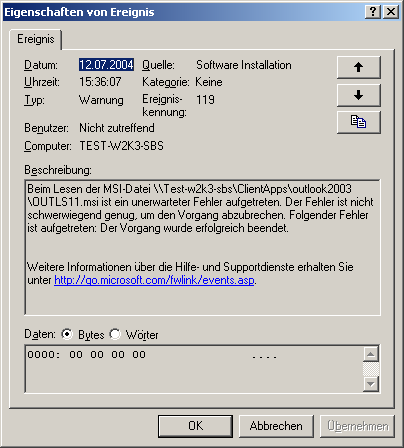Close the Eigenschaften von Ereignis dialog

[391, 12]
